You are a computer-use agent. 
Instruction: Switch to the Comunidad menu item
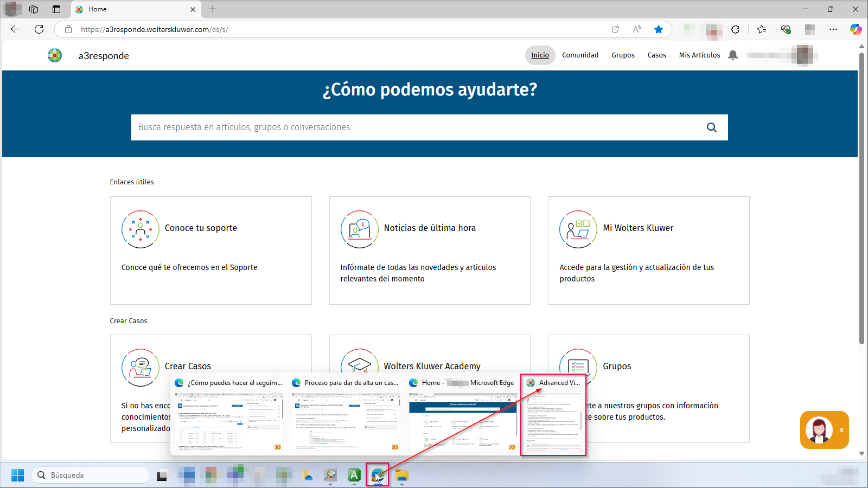[x=580, y=55]
